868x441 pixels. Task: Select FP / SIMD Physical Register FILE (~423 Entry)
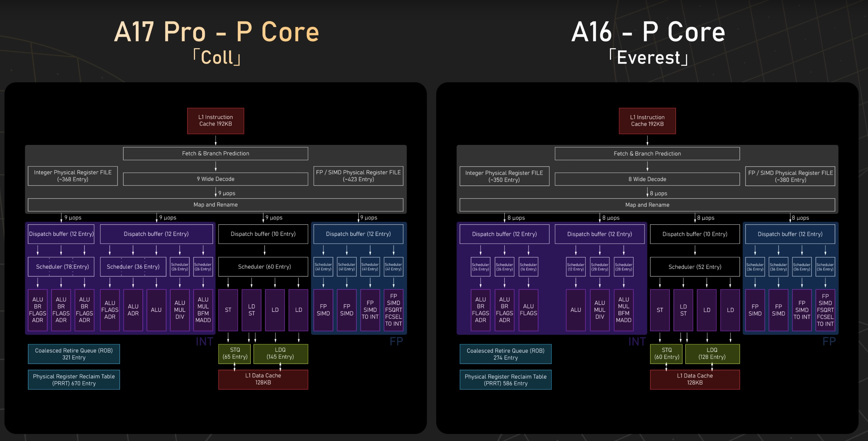[x=358, y=176]
